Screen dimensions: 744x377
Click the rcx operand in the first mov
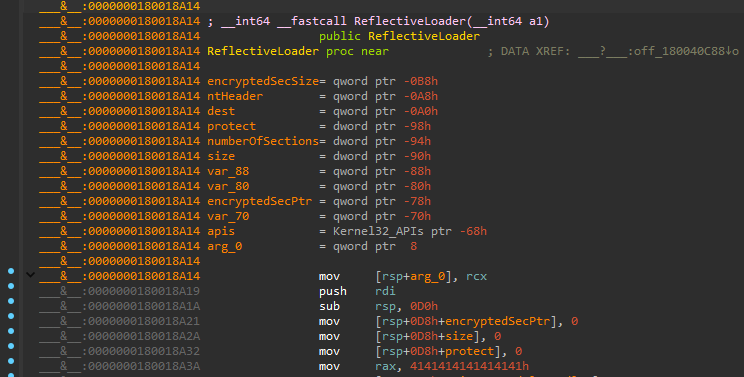[x=476, y=276]
